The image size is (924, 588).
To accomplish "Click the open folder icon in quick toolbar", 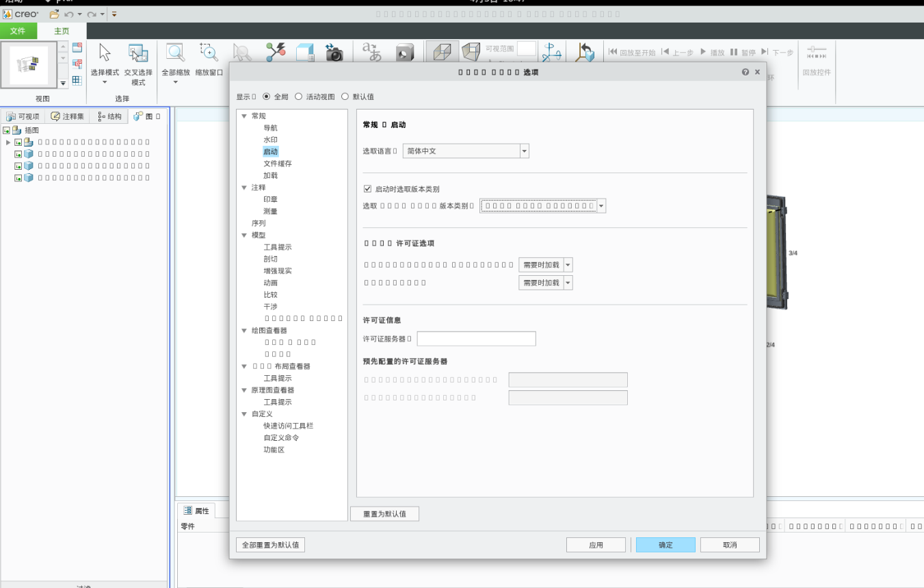I will click(x=54, y=14).
